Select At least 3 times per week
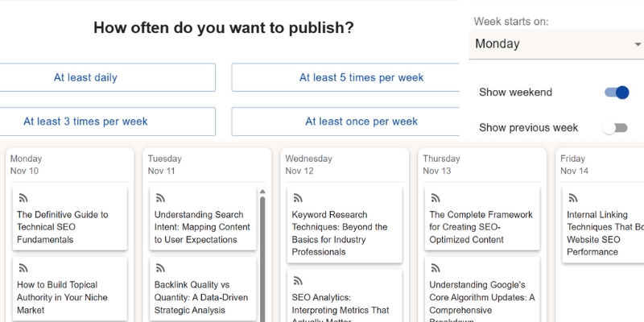 (x=85, y=122)
